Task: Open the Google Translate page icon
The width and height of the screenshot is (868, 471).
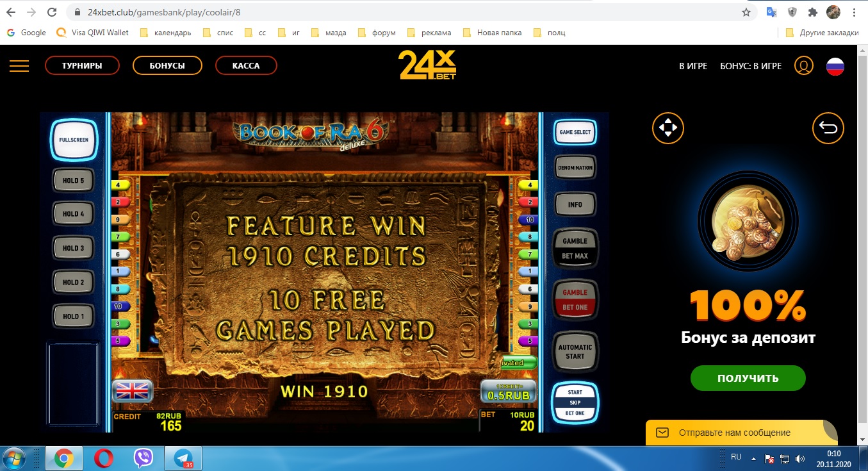Action: coord(772,12)
